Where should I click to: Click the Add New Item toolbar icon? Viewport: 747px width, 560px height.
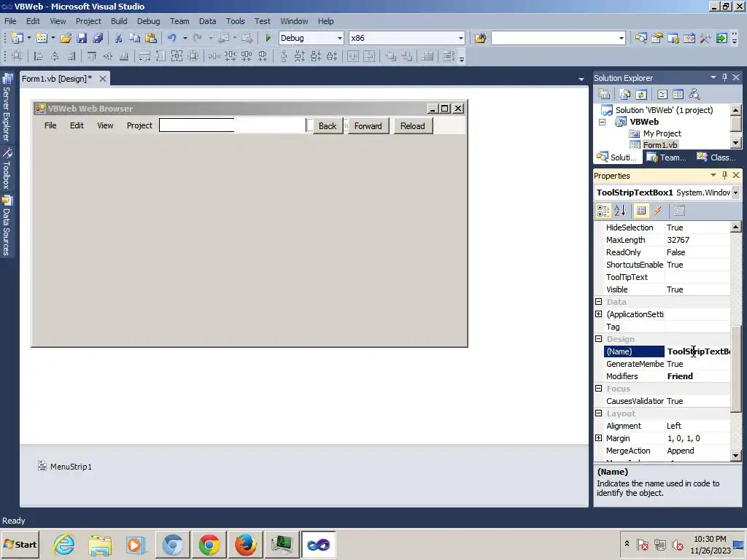(x=42, y=38)
